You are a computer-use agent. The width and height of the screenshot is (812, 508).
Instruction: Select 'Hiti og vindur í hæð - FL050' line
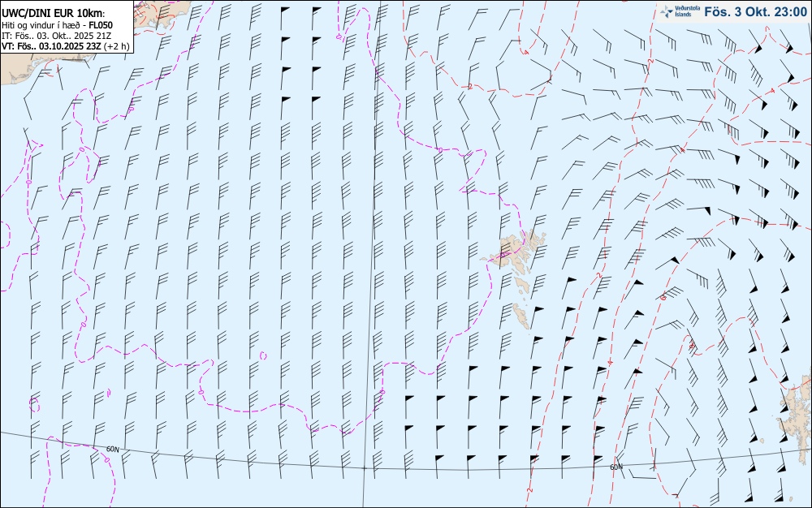57,25
